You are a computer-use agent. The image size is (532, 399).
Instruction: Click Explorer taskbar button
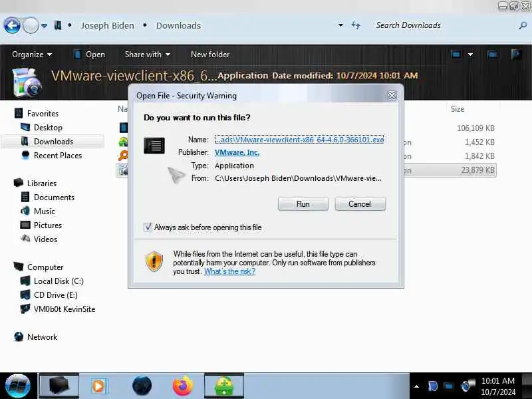tap(59, 386)
